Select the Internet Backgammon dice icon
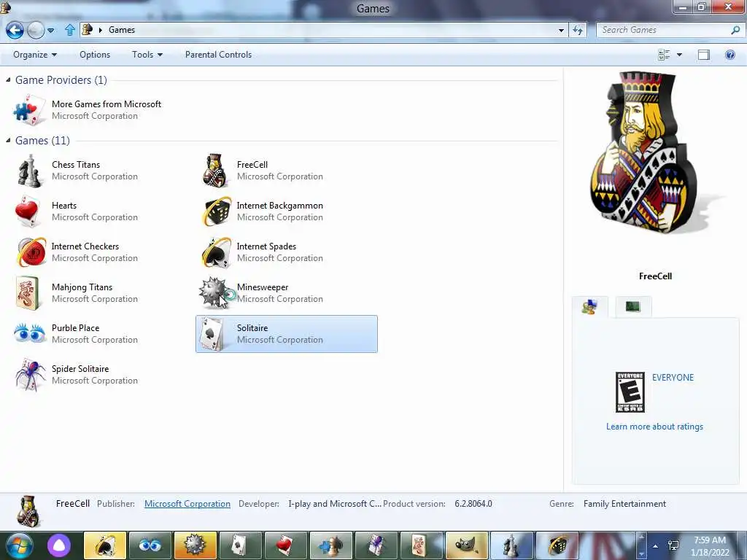The width and height of the screenshot is (747, 560). 216,211
